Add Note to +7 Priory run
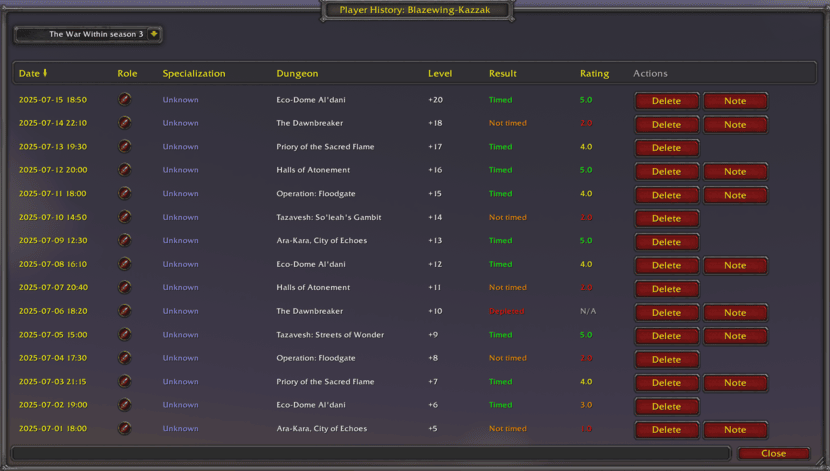This screenshot has height=471, width=830. (x=735, y=383)
